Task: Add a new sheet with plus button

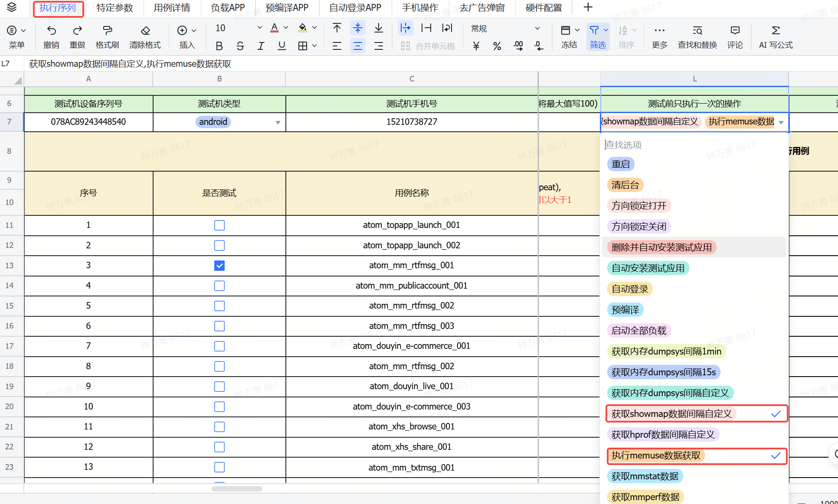Action: pyautogui.click(x=588, y=7)
